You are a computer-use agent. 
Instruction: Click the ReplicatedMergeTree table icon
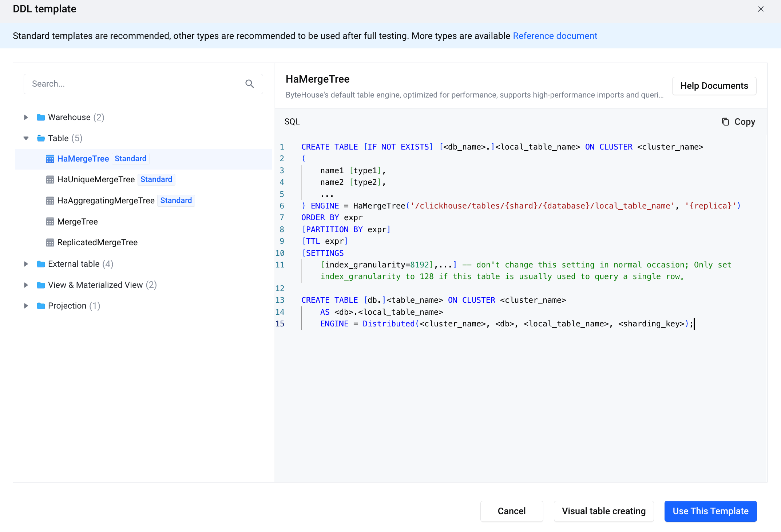[x=50, y=243]
